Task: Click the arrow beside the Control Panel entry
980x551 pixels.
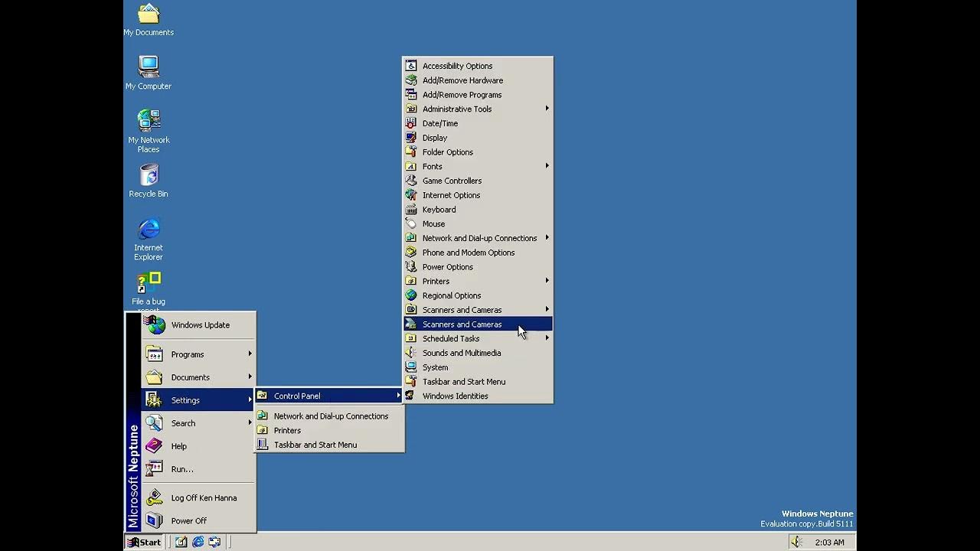Action: (x=398, y=396)
